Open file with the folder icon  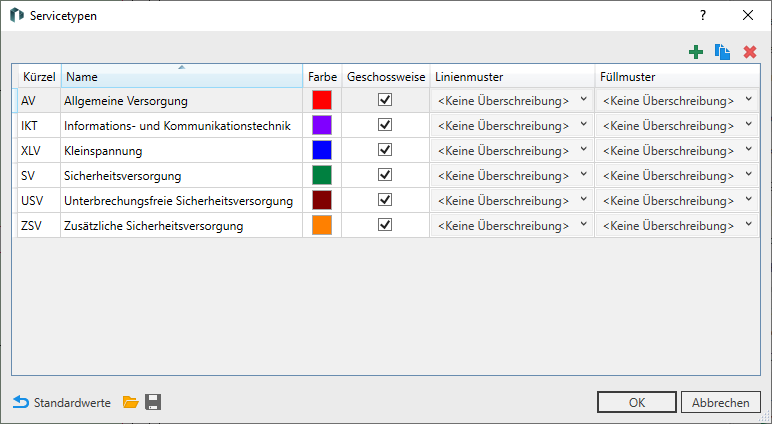point(130,402)
